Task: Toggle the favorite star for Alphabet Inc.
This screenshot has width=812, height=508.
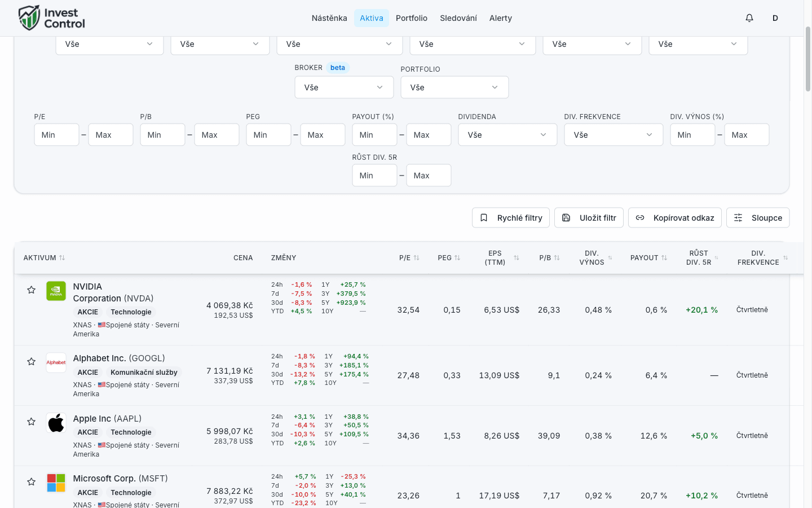Action: (x=32, y=362)
